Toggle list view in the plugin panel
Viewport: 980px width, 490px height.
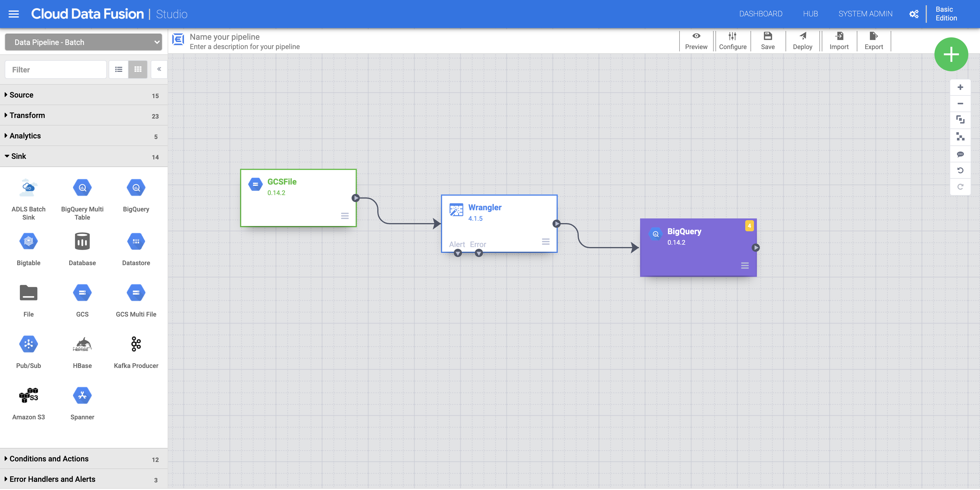pyautogui.click(x=119, y=69)
